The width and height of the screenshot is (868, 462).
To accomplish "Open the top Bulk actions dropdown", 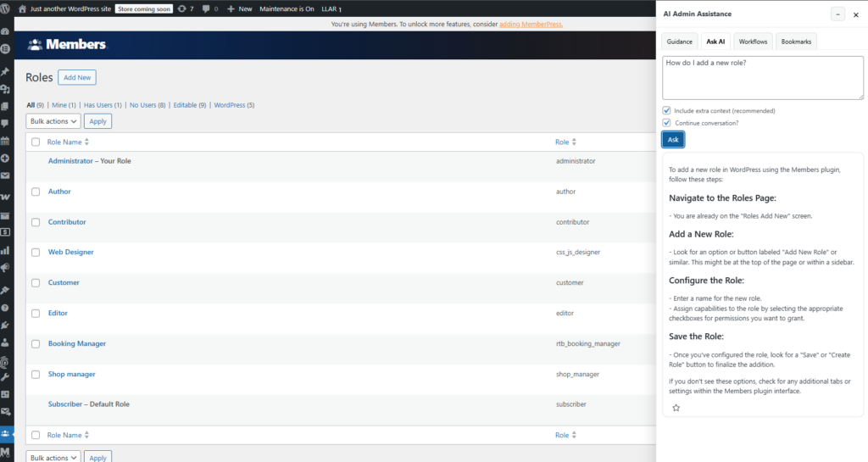I will point(53,121).
